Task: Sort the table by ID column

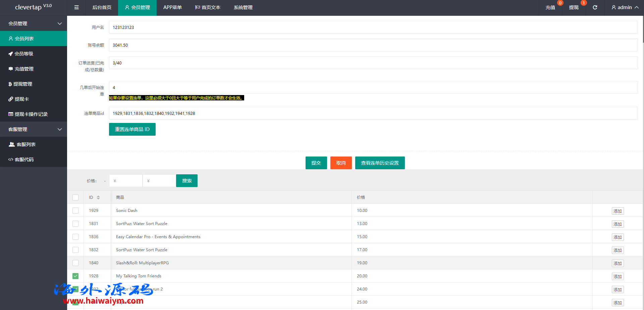Action: tap(98, 197)
